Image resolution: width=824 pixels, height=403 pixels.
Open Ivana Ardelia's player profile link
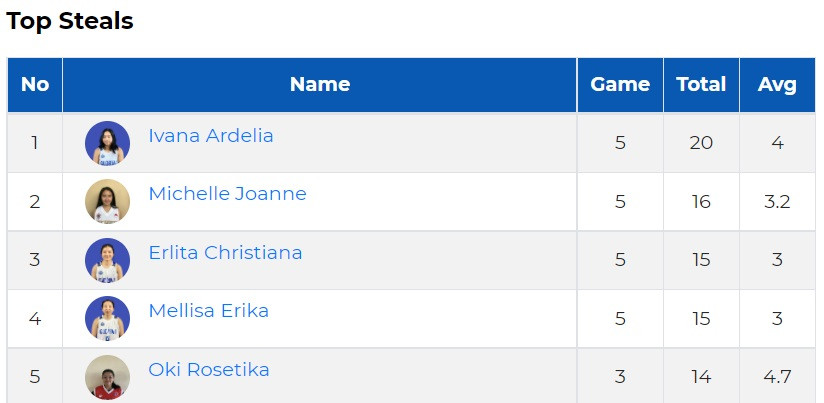point(211,136)
